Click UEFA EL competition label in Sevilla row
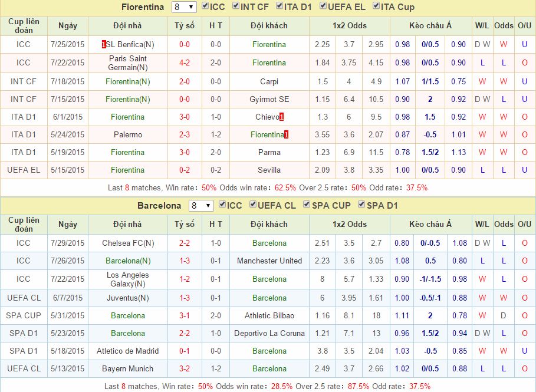The width and height of the screenshot is (536, 392). (x=24, y=170)
